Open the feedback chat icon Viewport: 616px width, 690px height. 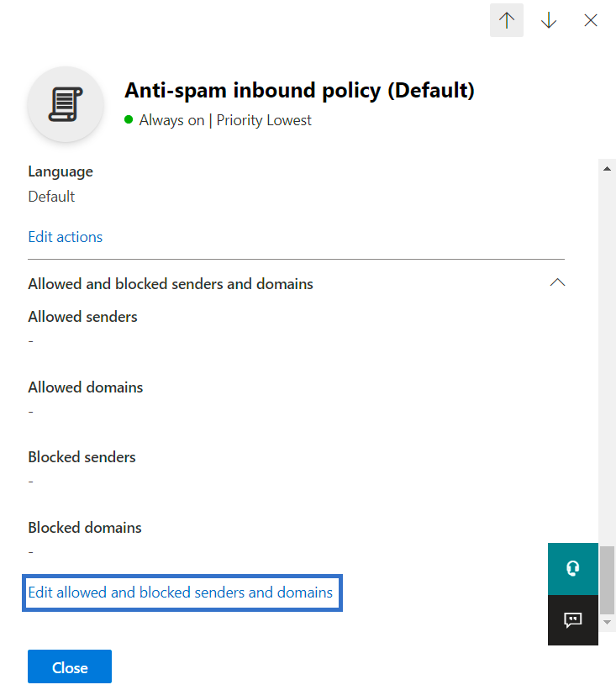[572, 620]
